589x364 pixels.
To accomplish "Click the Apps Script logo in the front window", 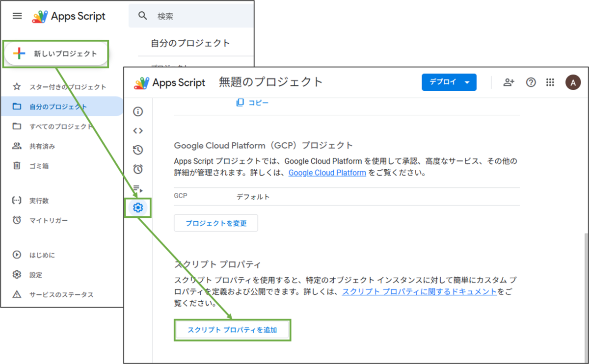I will pos(170,82).
